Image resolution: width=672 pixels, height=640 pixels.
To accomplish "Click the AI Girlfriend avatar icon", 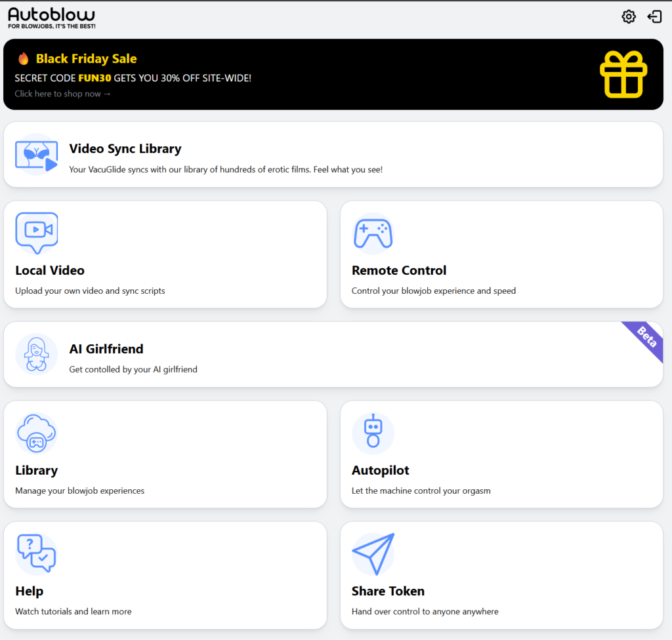I will click(37, 355).
